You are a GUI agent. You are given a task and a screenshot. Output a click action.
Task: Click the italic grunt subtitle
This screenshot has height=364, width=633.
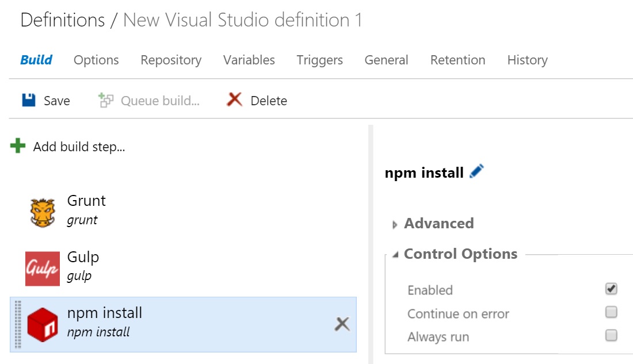[x=82, y=220]
